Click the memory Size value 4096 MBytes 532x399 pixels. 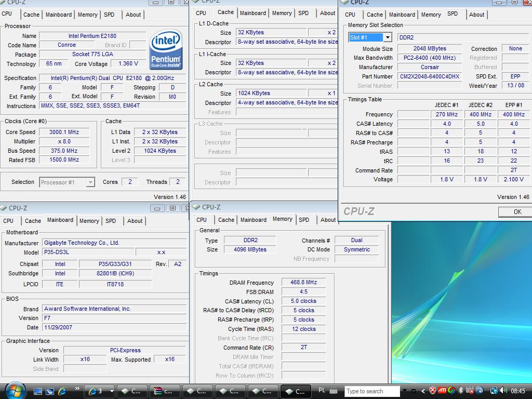pos(250,249)
